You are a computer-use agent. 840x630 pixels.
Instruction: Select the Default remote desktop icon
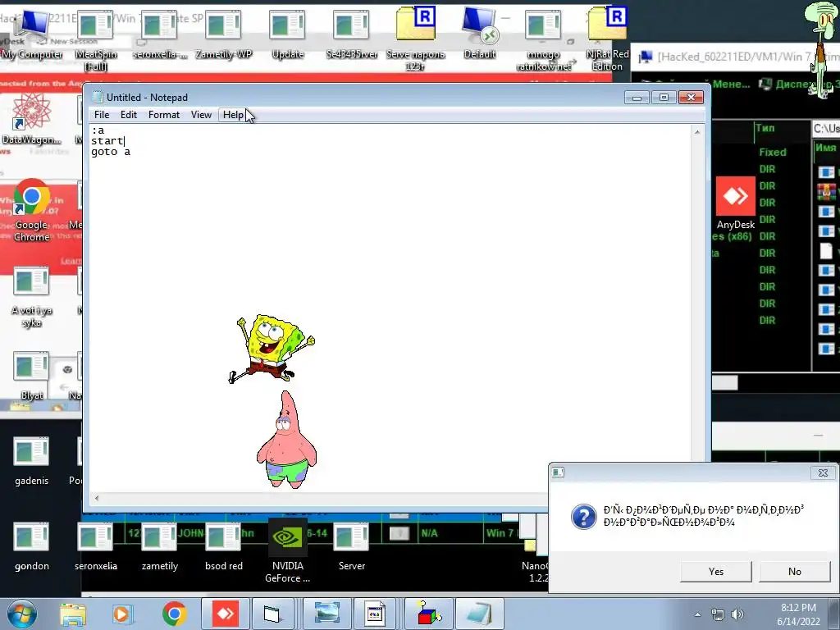tap(479, 33)
